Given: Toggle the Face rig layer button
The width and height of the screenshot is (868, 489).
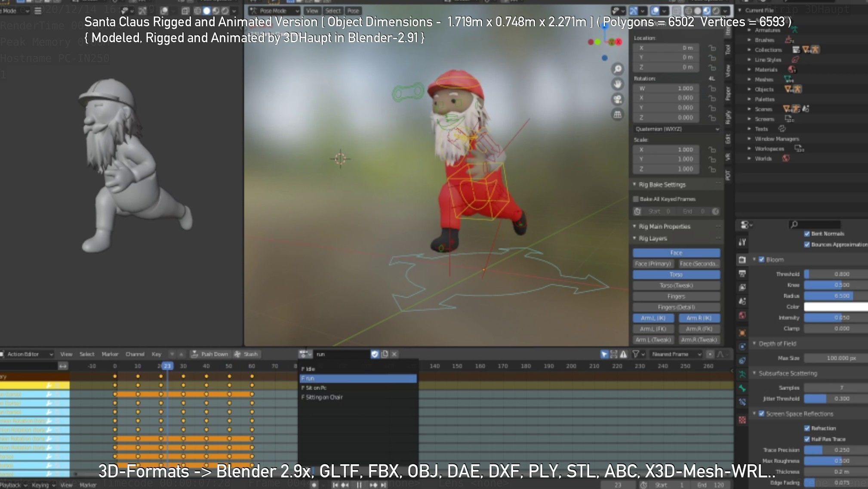Looking at the screenshot, I should click(676, 253).
